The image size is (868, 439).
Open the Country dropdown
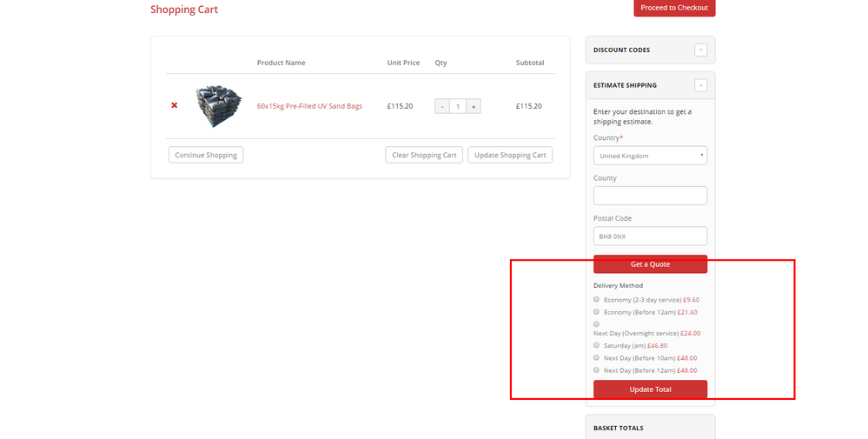pos(650,156)
